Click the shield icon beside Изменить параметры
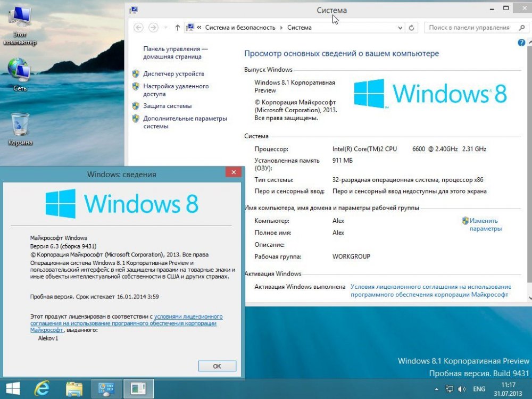 (465, 221)
